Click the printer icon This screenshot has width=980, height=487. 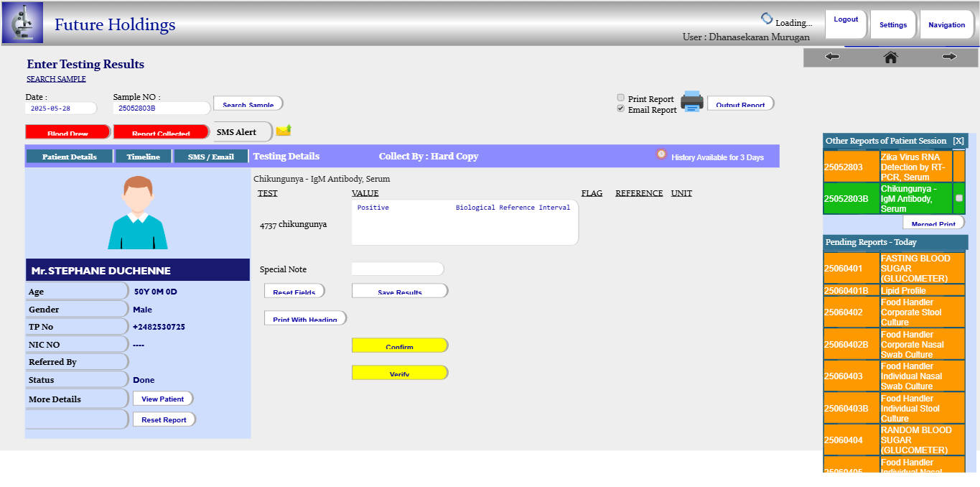tap(692, 101)
